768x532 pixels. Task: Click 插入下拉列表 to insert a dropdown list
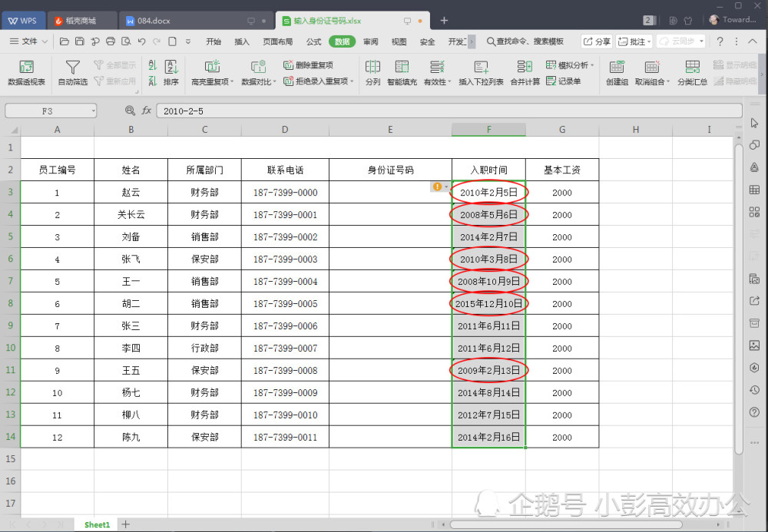click(481, 72)
